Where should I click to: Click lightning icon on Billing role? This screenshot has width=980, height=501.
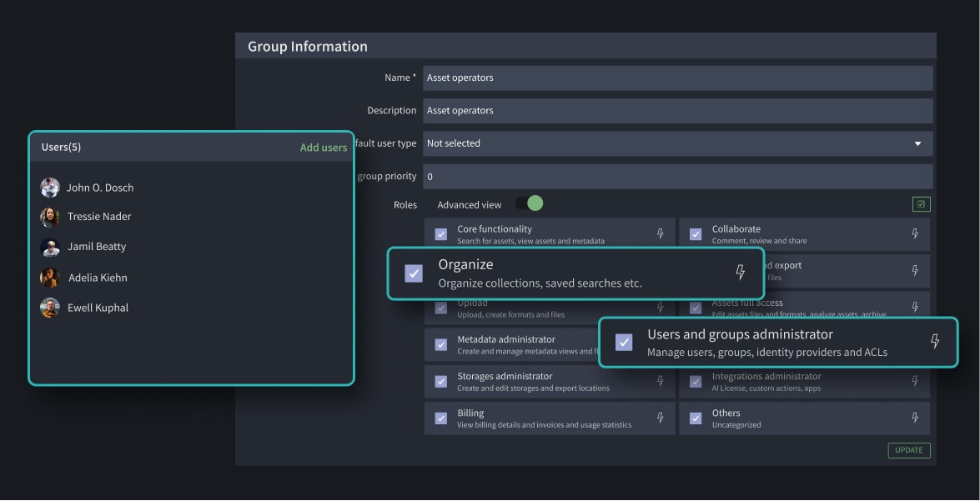(660, 418)
